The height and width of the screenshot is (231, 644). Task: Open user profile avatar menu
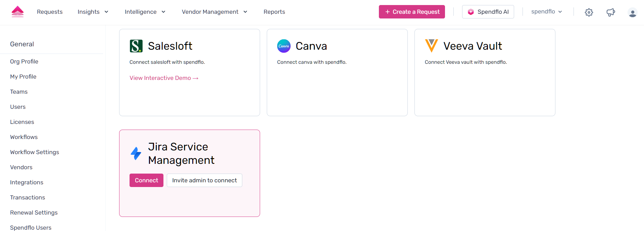pyautogui.click(x=632, y=13)
